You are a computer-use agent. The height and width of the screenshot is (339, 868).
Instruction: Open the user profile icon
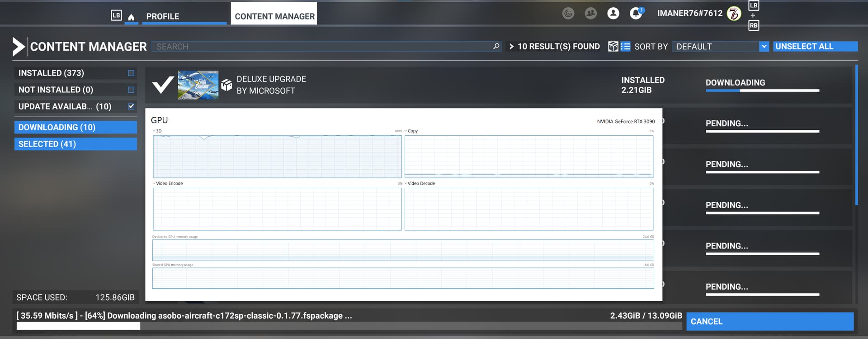point(613,13)
